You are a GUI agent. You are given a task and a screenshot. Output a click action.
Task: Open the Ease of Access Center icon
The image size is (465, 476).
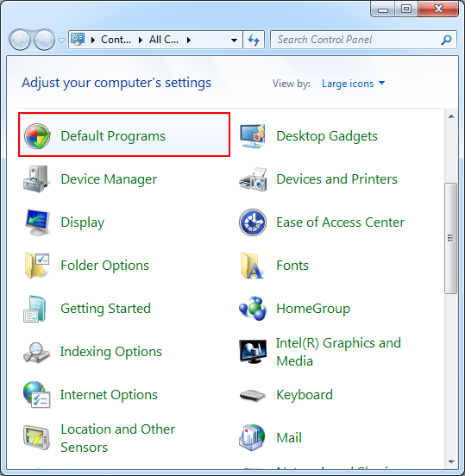(x=253, y=222)
